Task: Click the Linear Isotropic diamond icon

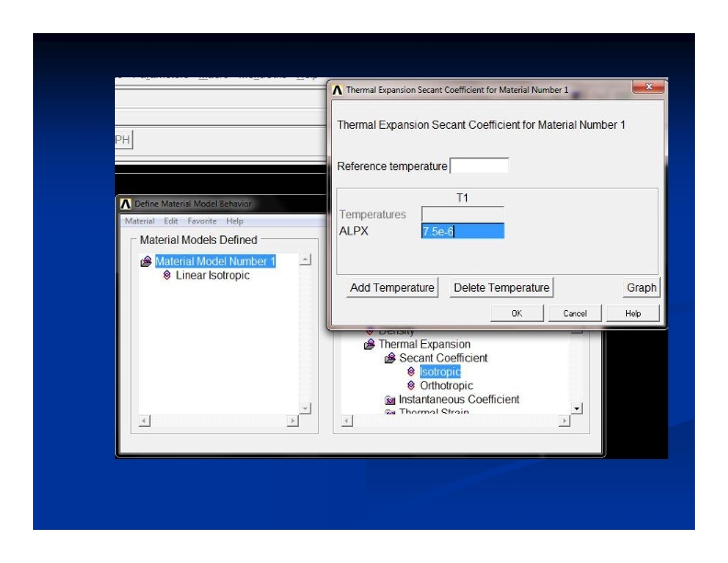Action: (166, 276)
